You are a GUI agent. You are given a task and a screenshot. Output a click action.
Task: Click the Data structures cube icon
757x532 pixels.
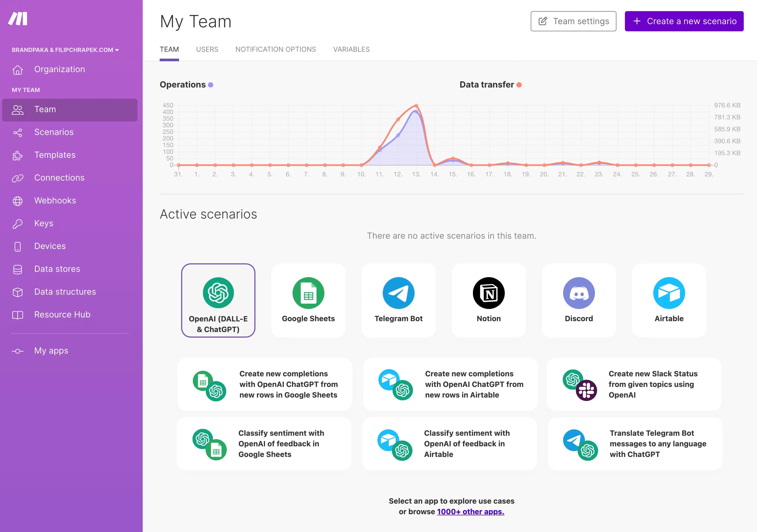tap(18, 292)
